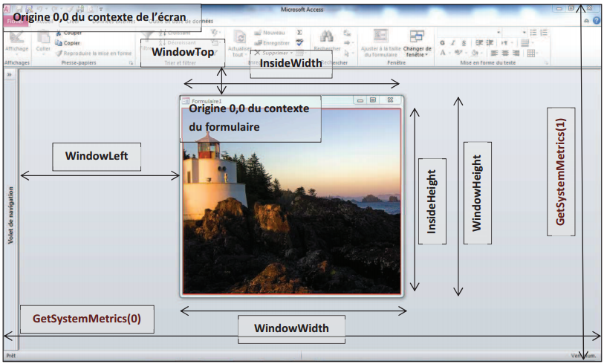Click the Copier (copy) icon
The width and height of the screenshot is (604, 364).
pyautogui.click(x=59, y=43)
